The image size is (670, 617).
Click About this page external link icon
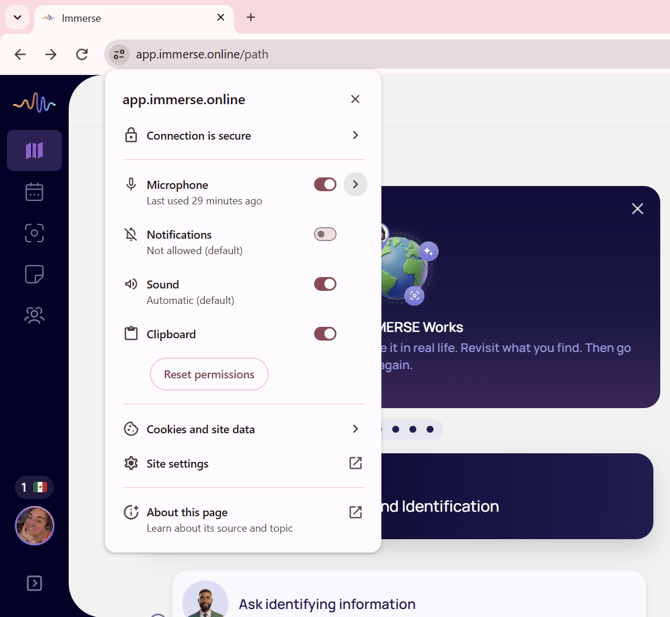tap(356, 512)
